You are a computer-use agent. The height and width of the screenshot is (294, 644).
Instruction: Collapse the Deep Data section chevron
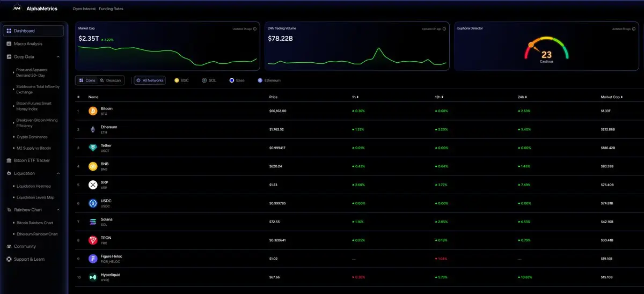point(58,56)
